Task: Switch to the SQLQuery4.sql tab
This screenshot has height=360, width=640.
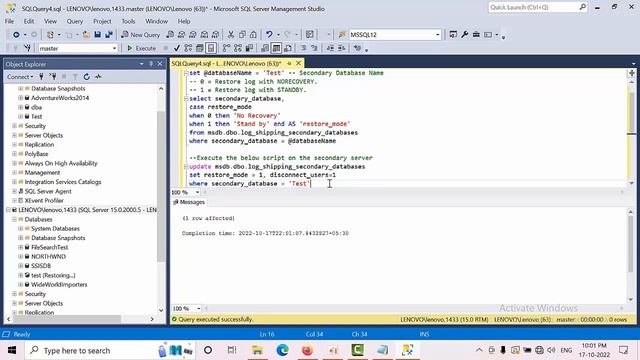Action: coord(227,63)
